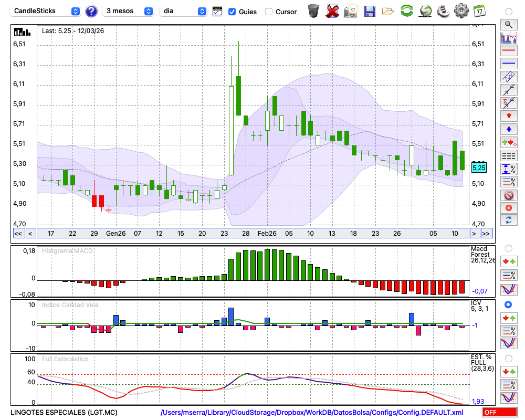Open the calendar icon in top toolbar
The width and height of the screenshot is (525, 420).
(x=479, y=10)
